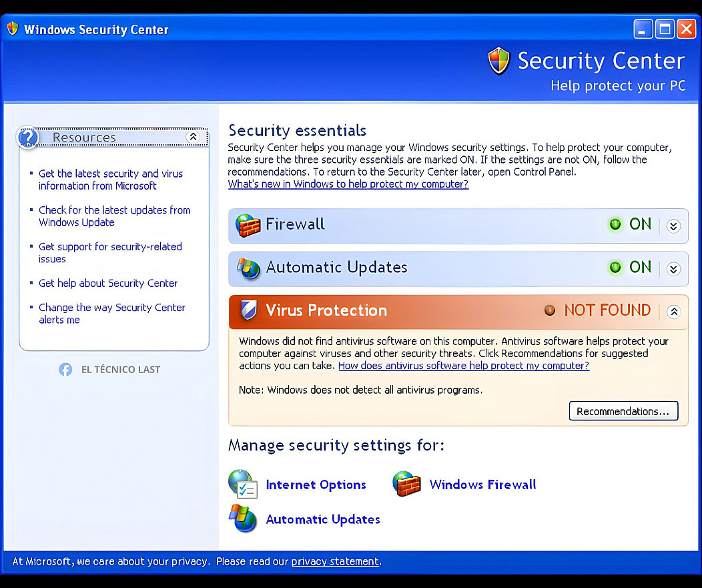Open the Internet Options icon

(243, 485)
